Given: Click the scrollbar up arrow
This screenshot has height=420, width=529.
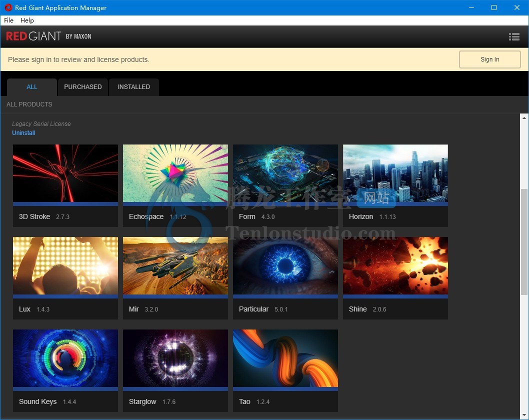Looking at the screenshot, I should [524, 117].
